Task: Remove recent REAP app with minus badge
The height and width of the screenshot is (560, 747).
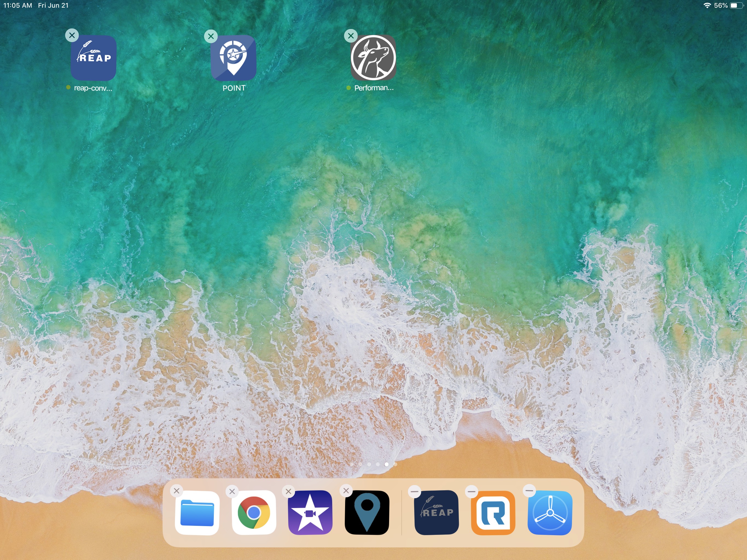Action: pos(415,491)
